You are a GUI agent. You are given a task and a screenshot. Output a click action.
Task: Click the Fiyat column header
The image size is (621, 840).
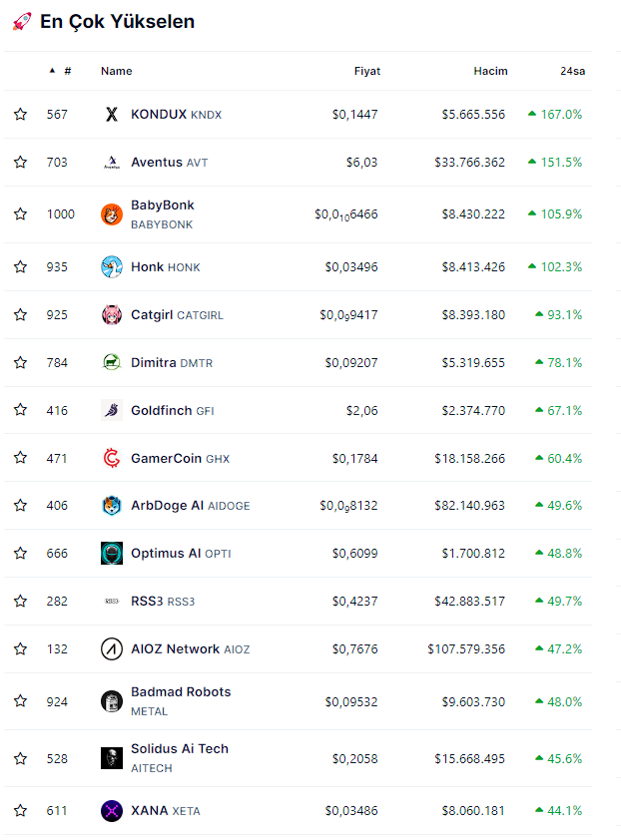[x=366, y=71]
